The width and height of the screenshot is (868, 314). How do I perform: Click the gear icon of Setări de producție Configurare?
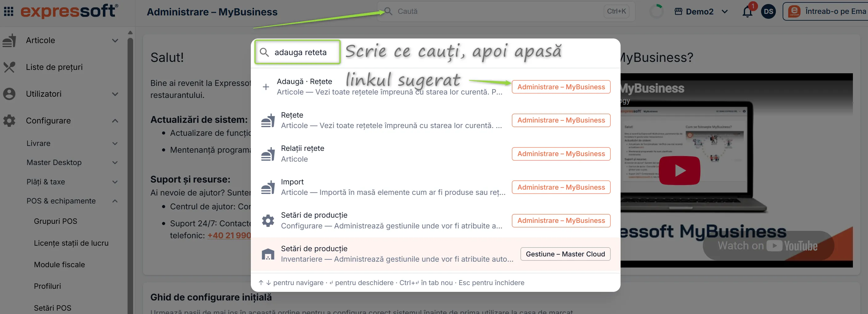point(268,220)
